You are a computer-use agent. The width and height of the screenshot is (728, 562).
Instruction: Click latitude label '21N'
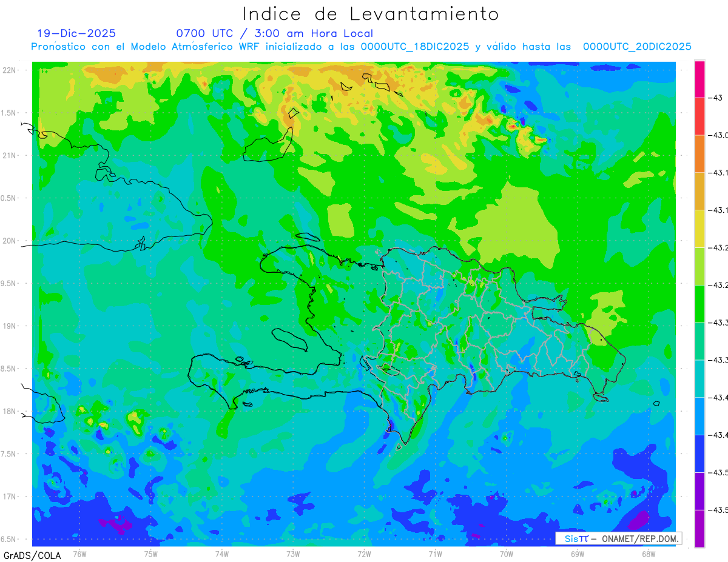click(10, 155)
